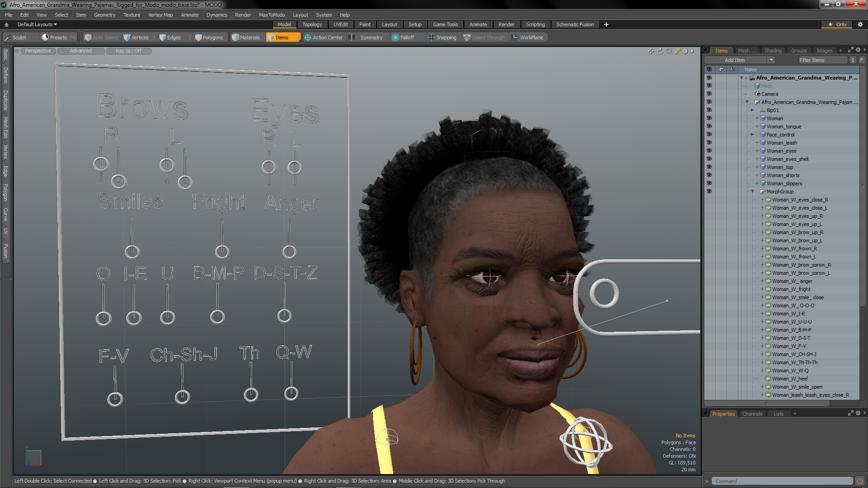Activate Items selection mode
This screenshot has height=488, width=868.
[x=283, y=38]
